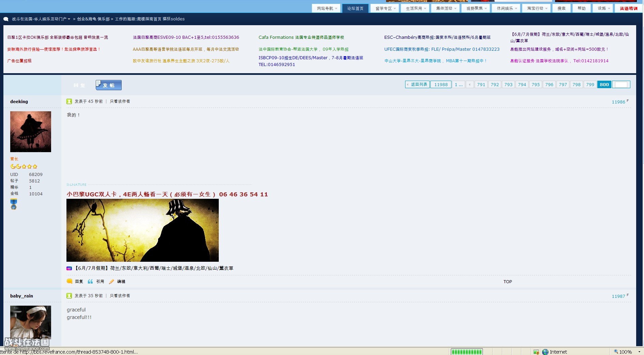Expand the 网站导航 dropdown menu
The image size is (644, 355).
[x=326, y=9]
